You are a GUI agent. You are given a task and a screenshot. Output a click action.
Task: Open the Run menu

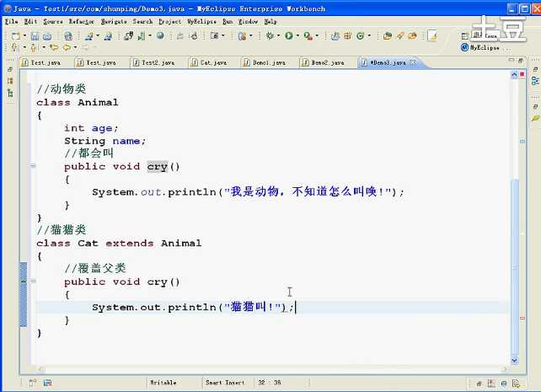pos(228,21)
